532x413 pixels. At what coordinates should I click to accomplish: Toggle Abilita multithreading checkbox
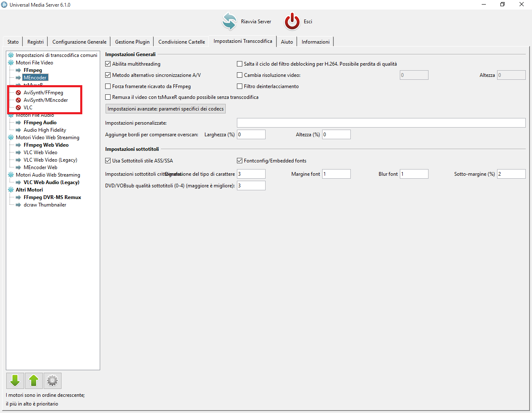coord(108,64)
